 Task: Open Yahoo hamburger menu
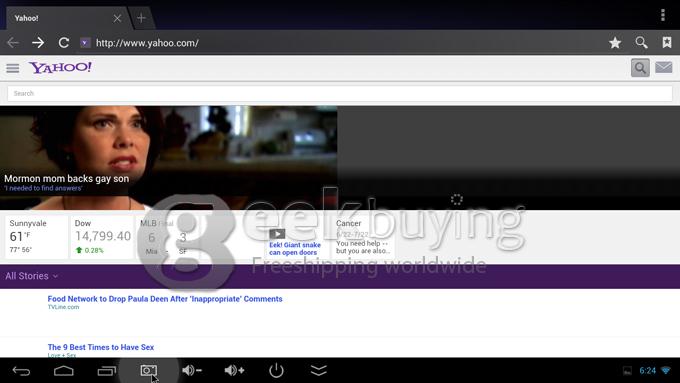tap(13, 68)
